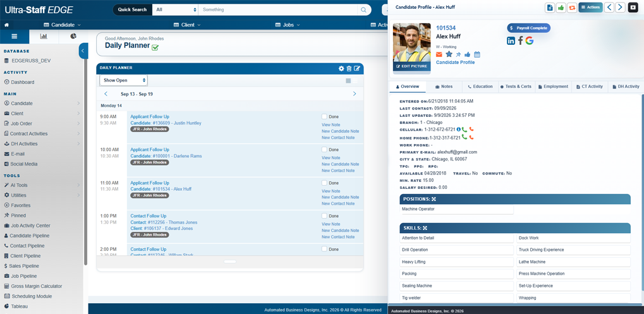Click the Quick Search text field
This screenshot has width=644, height=314.
(x=279, y=9)
